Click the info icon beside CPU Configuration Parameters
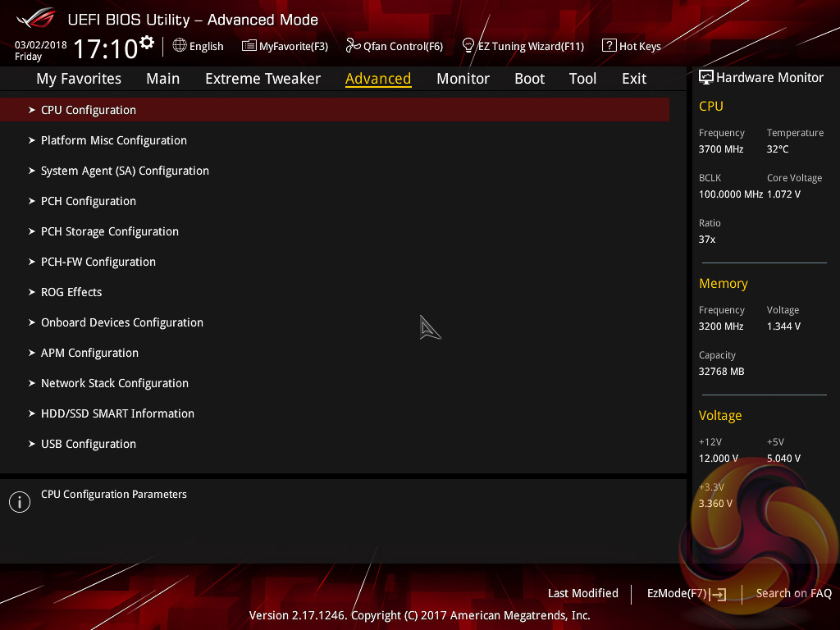The height and width of the screenshot is (630, 840). click(x=20, y=502)
